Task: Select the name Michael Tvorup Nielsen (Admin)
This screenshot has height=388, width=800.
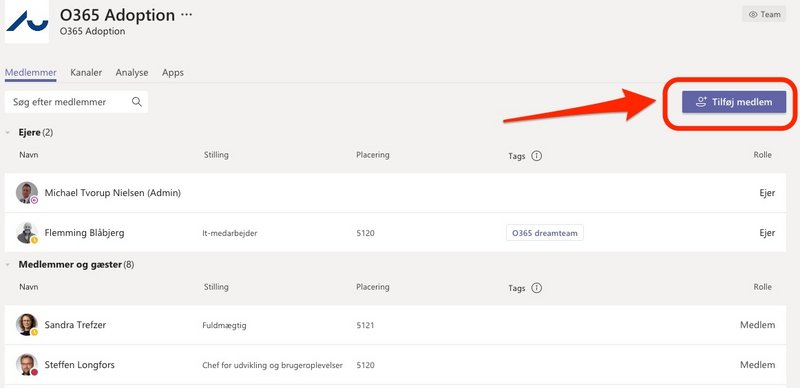Action: [113, 193]
